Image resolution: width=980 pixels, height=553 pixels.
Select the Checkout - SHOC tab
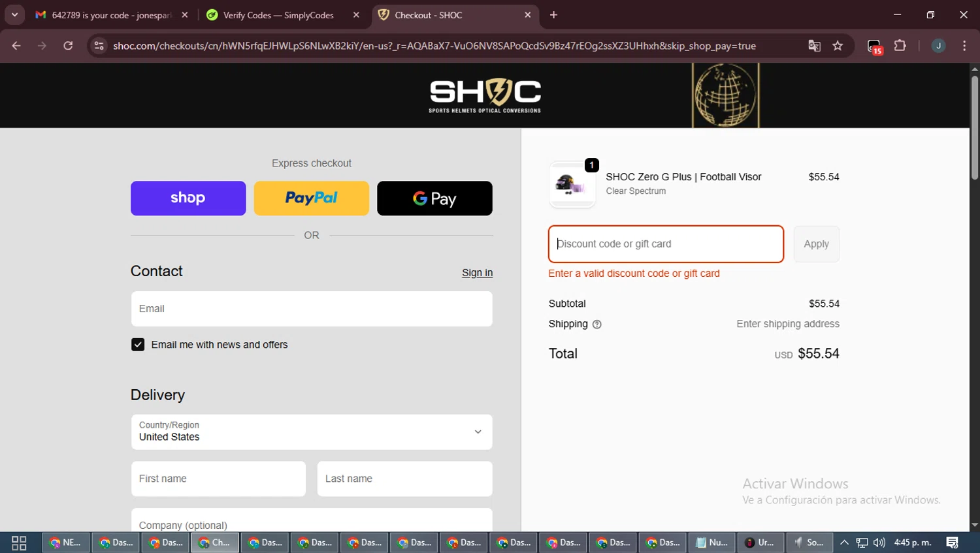click(454, 15)
